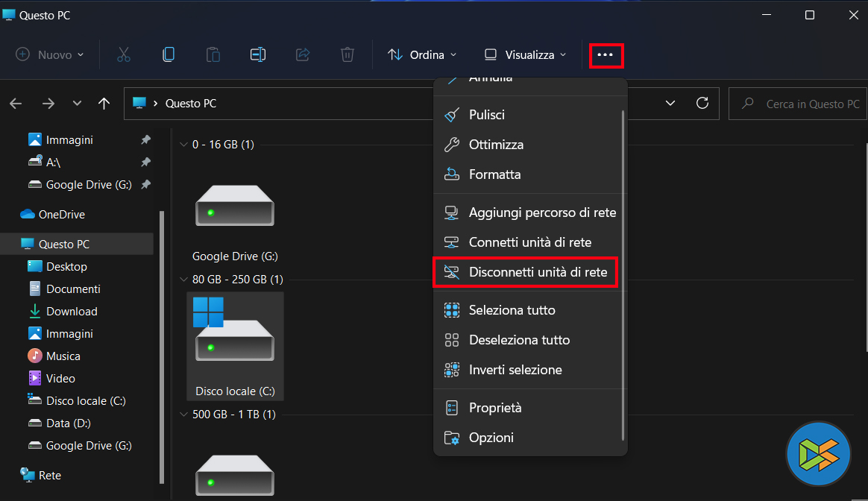This screenshot has width=868, height=501.
Task: Click the Rename icon in toolbar
Action: point(258,54)
